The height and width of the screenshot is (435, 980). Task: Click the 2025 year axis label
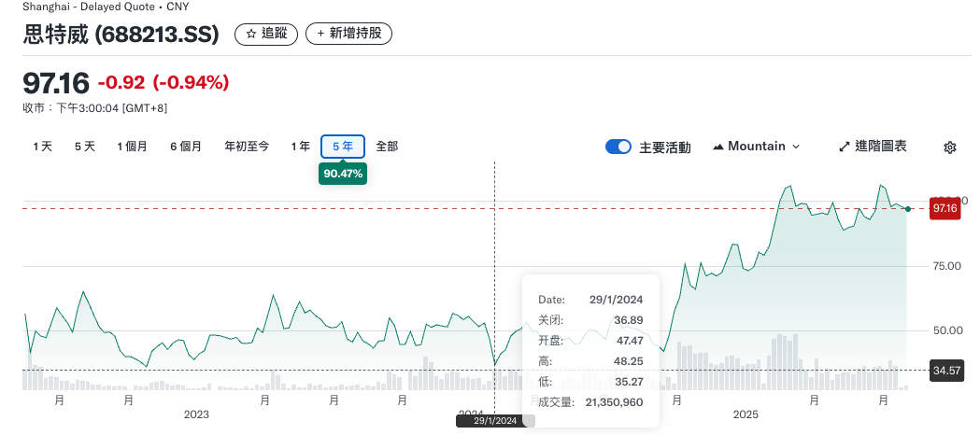[745, 414]
